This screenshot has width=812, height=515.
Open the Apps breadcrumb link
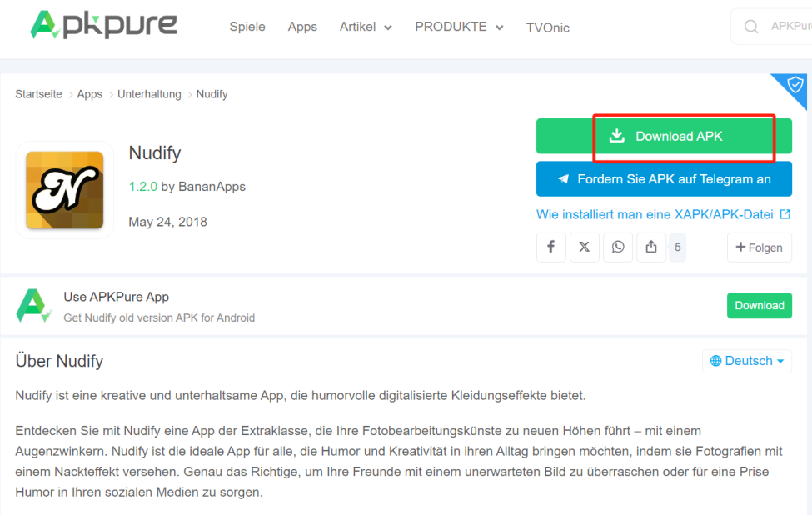(x=90, y=94)
